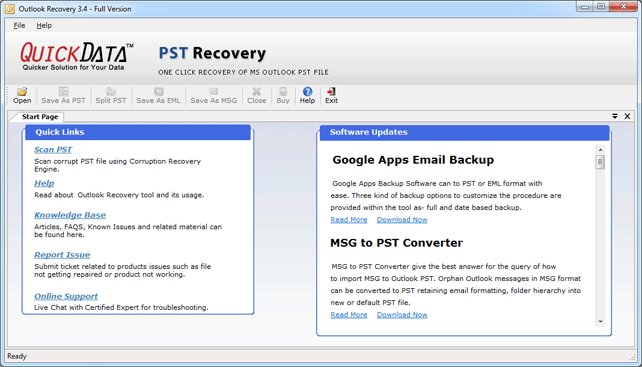642x367 pixels.
Task: Click the window resize grip in status bar
Action: [633, 357]
